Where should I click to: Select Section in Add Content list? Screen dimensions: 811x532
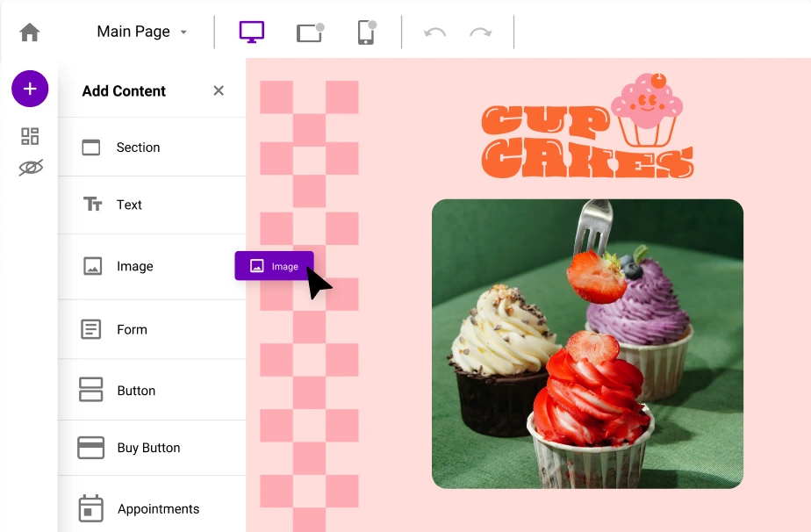pos(138,147)
